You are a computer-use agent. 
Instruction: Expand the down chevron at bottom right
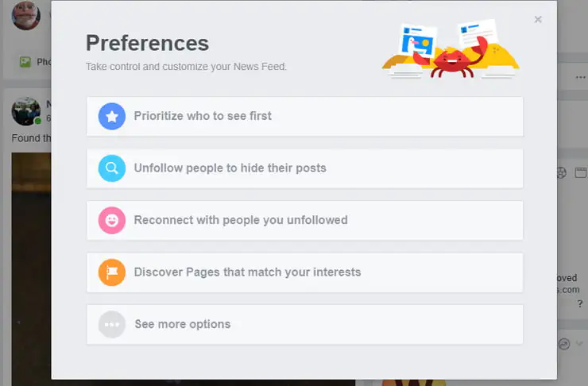point(579,344)
